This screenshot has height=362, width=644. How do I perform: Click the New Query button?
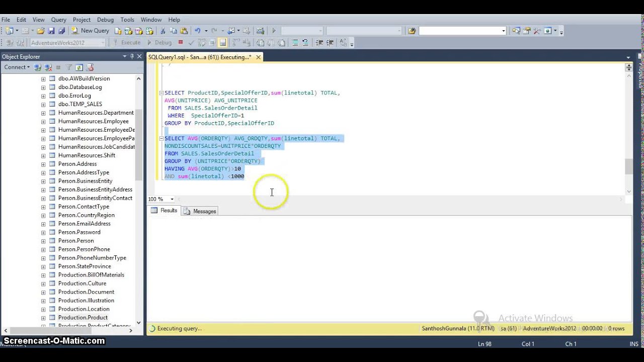point(91,31)
